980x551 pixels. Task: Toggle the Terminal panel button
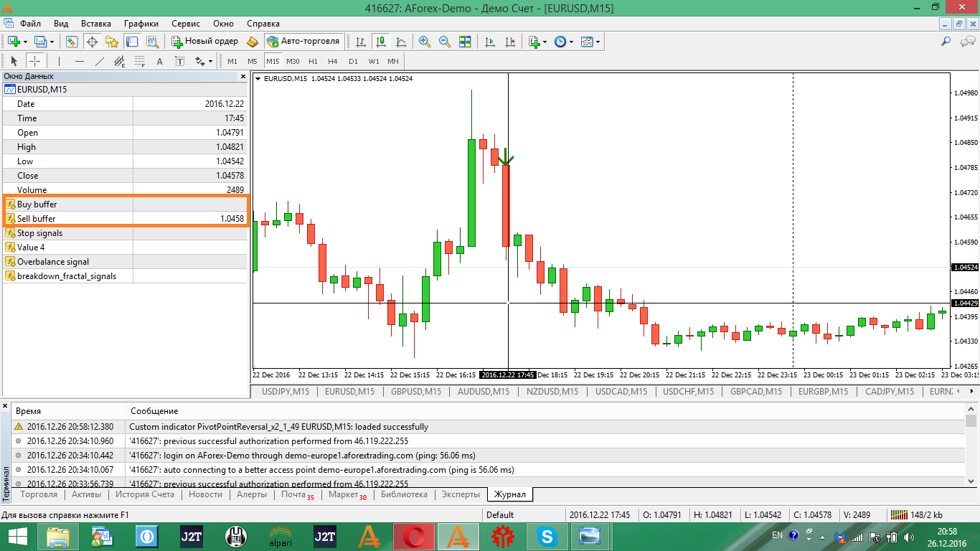(132, 42)
